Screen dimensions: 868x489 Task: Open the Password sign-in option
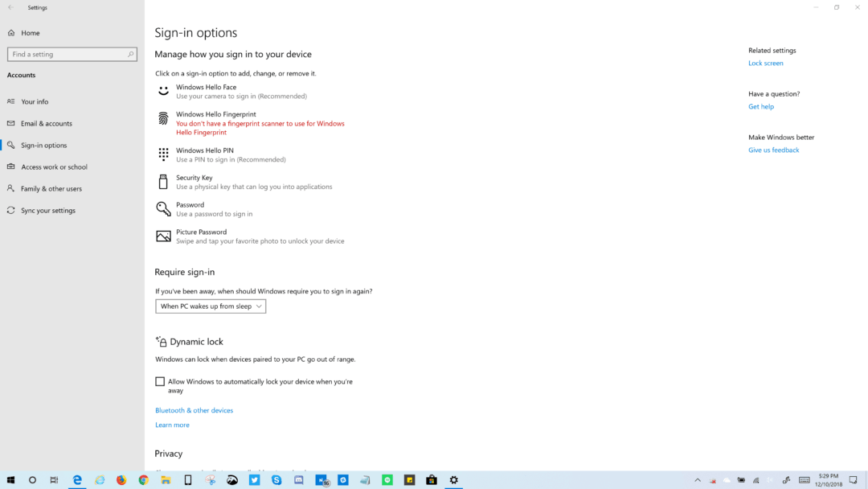click(190, 208)
